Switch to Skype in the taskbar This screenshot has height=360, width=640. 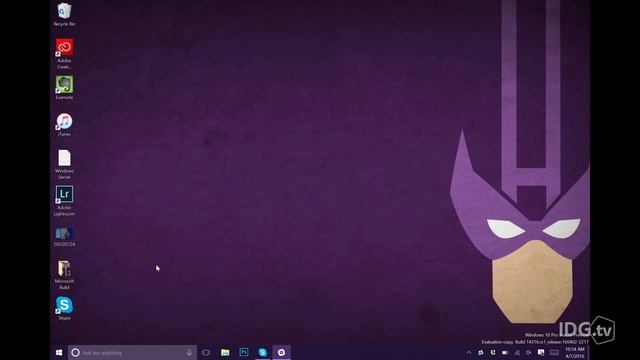pos(262,353)
